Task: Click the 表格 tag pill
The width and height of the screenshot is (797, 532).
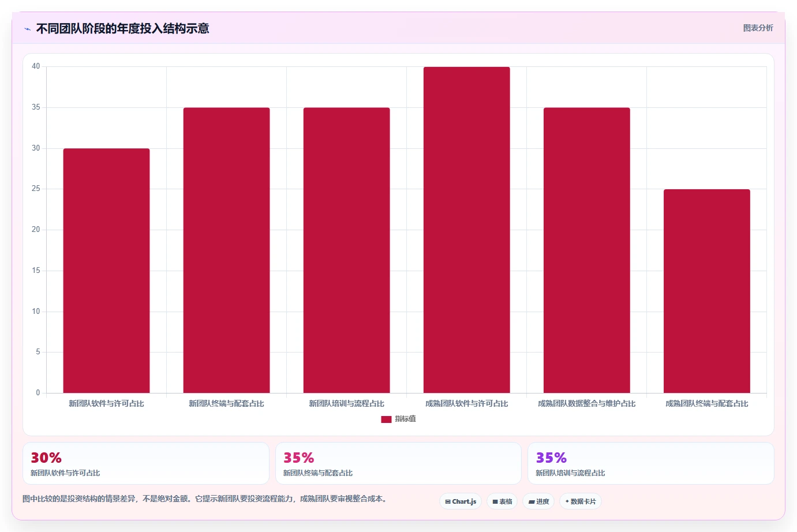Action: 502,501
